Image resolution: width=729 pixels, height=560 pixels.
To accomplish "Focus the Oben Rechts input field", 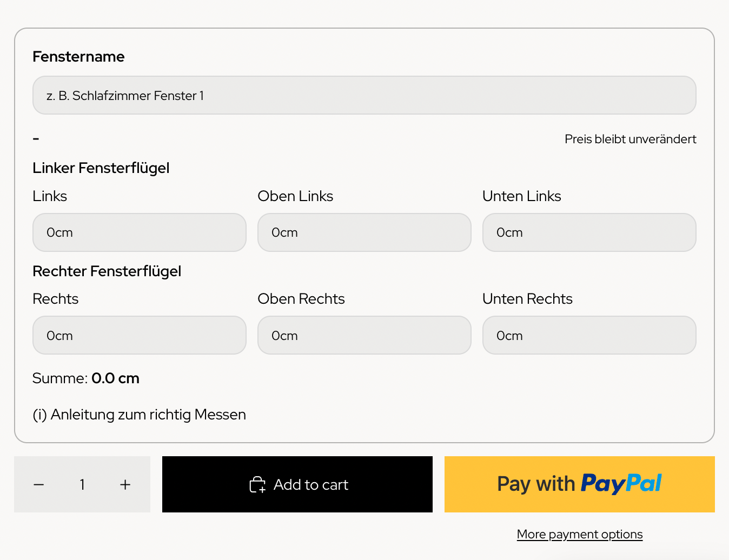I will 364,336.
